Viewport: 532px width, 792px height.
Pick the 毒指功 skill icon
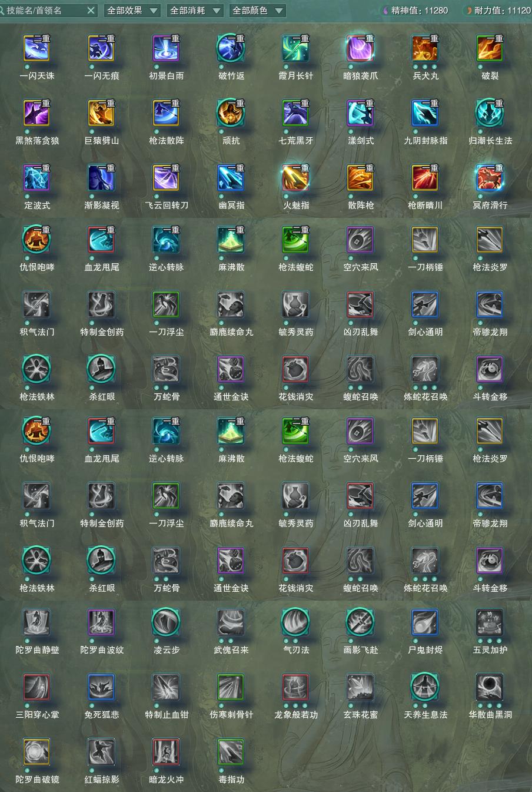click(231, 752)
